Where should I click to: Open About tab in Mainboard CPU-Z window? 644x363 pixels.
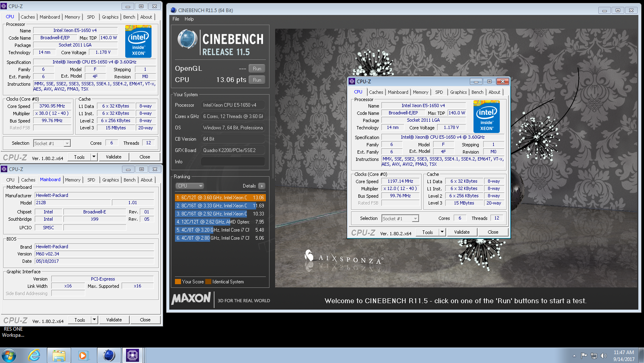[147, 180]
